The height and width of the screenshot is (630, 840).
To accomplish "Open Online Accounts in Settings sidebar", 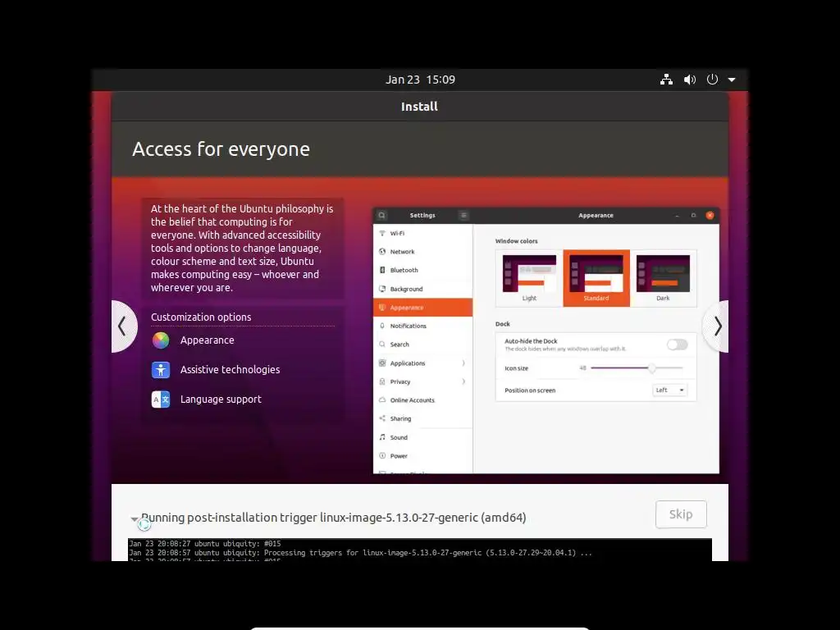I will coord(422,400).
